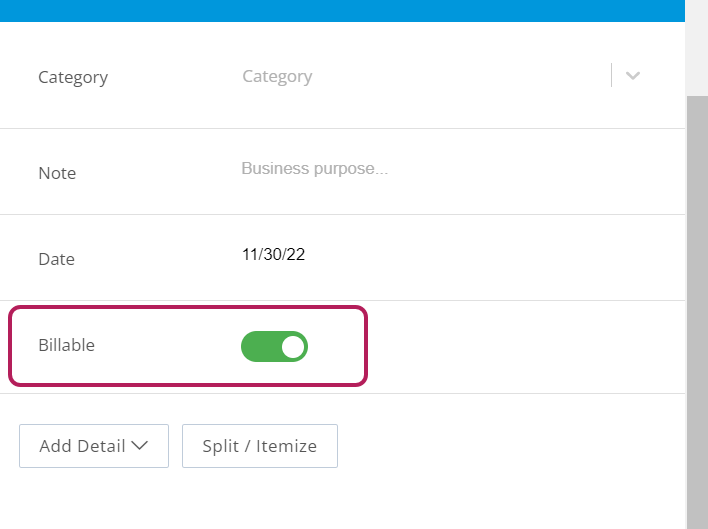The height and width of the screenshot is (529, 708).
Task: Open the Add Detail menu button
Action: point(94,446)
